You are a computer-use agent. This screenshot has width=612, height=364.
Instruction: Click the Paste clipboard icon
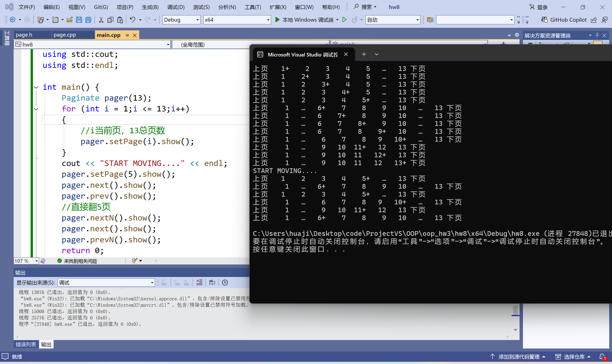[x=120, y=20]
